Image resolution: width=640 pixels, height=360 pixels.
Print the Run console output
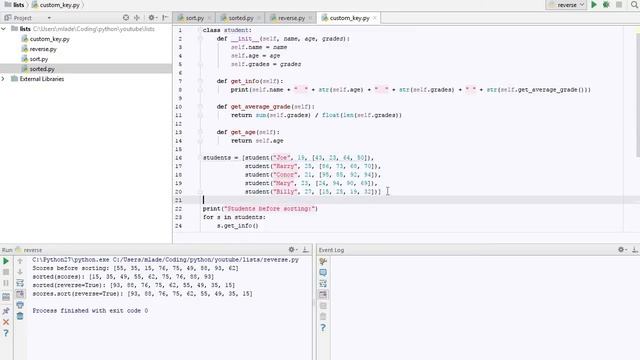click(x=20, y=305)
